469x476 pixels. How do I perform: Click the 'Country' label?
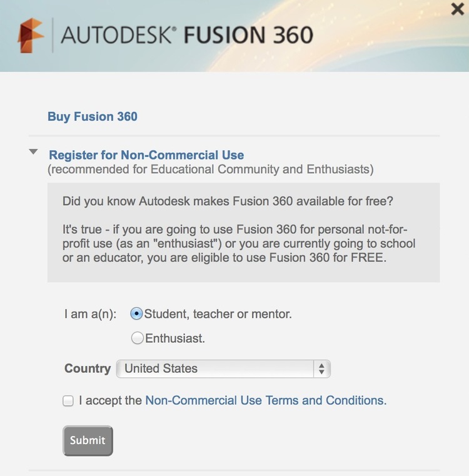88,368
